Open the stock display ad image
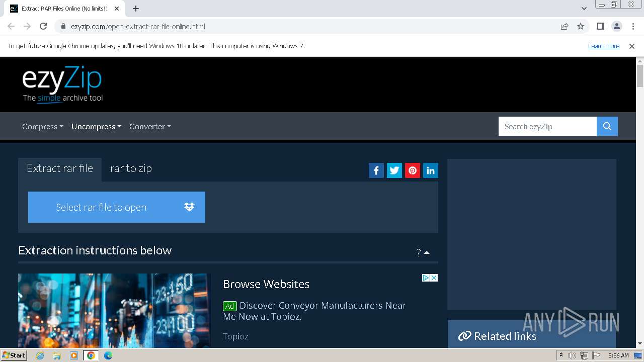The image size is (644, 362). pyautogui.click(x=114, y=311)
